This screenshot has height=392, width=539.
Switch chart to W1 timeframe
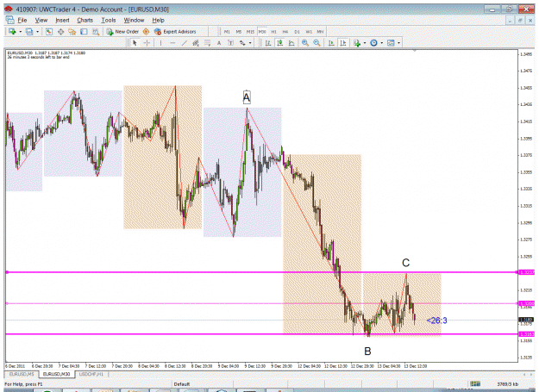[x=309, y=32]
